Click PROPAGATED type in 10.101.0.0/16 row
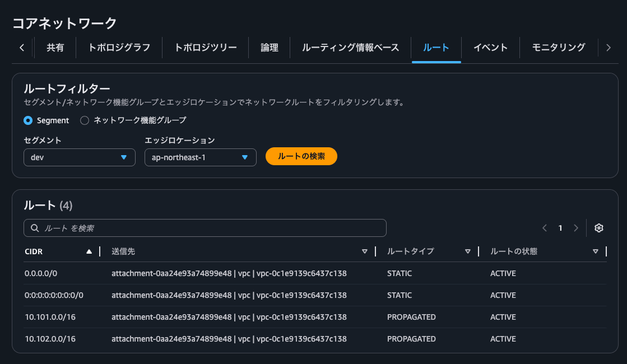This screenshot has width=627, height=364. [x=411, y=317]
